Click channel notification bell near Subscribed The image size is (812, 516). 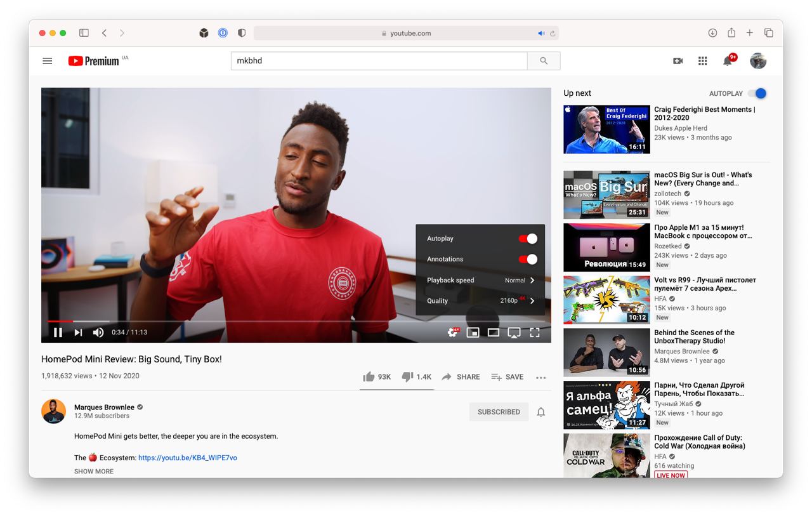[x=540, y=412]
